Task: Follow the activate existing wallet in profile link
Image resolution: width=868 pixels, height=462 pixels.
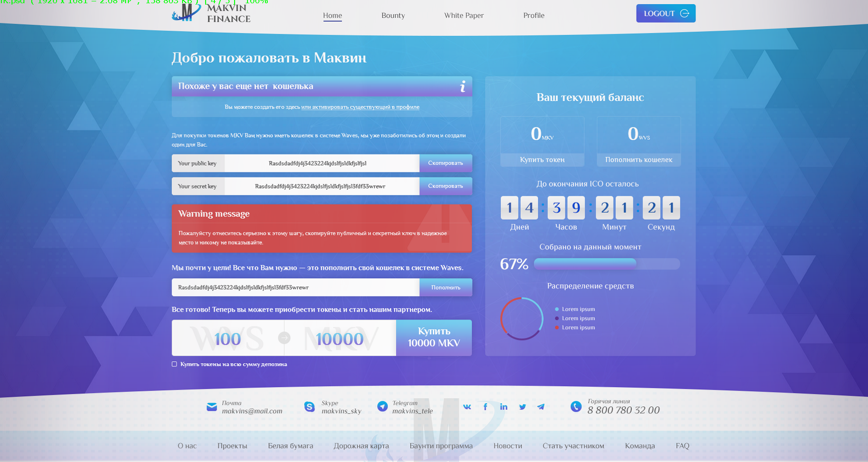Action: (x=360, y=107)
